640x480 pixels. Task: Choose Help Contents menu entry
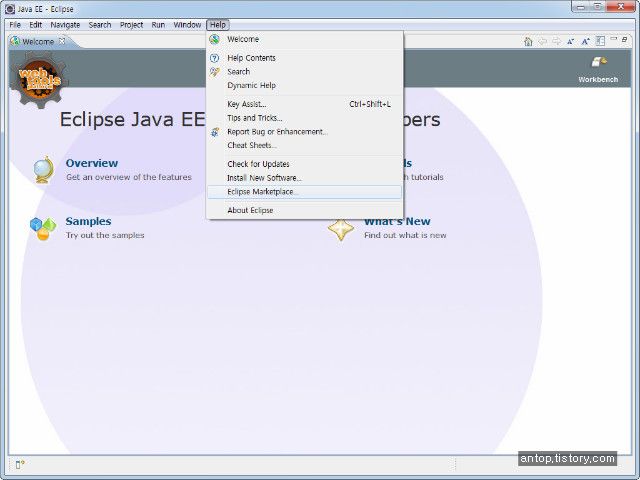[x=305, y=58]
